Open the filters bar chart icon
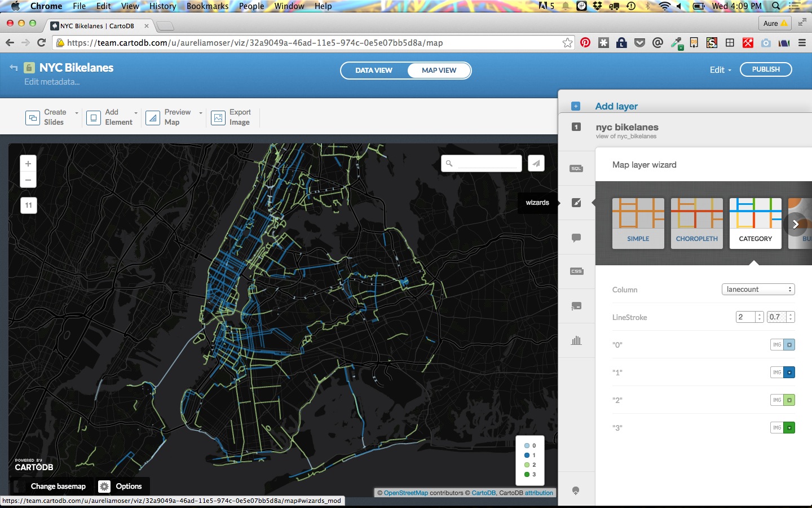 point(576,340)
